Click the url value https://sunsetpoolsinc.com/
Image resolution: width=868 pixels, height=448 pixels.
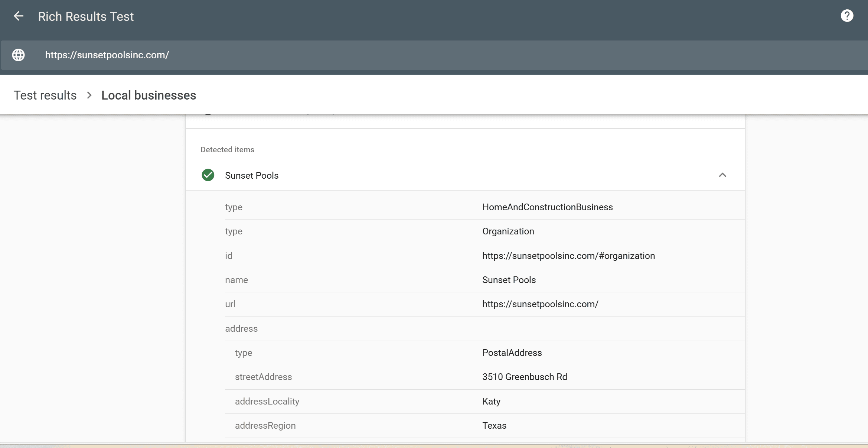[x=541, y=304]
